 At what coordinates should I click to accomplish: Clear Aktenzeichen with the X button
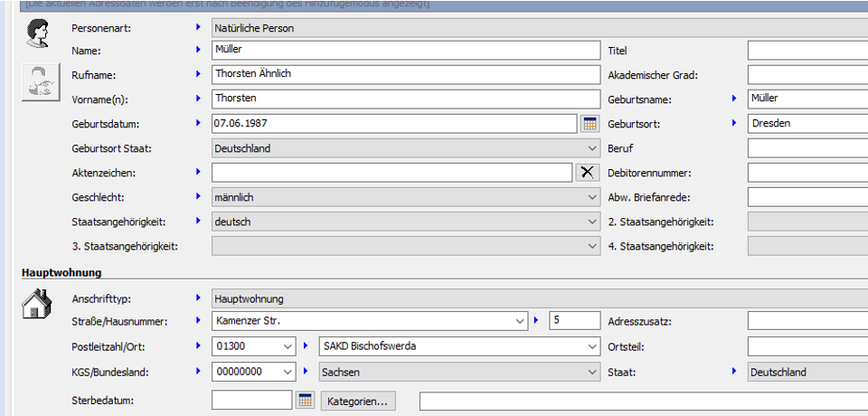[588, 172]
